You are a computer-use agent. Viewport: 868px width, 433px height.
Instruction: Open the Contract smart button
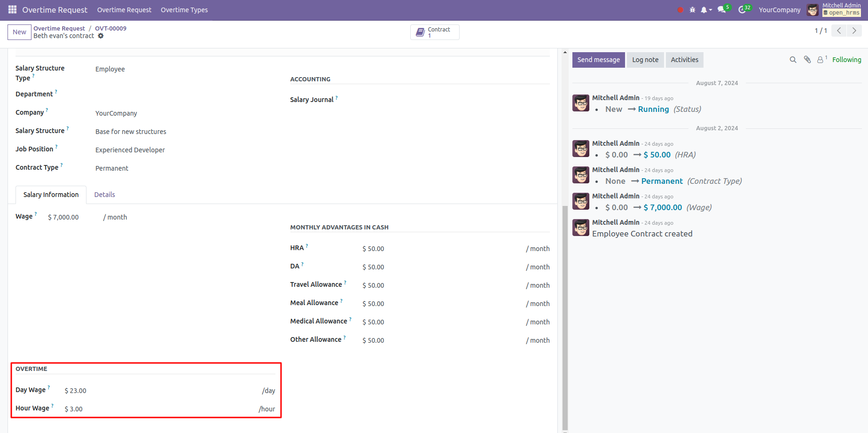434,32
